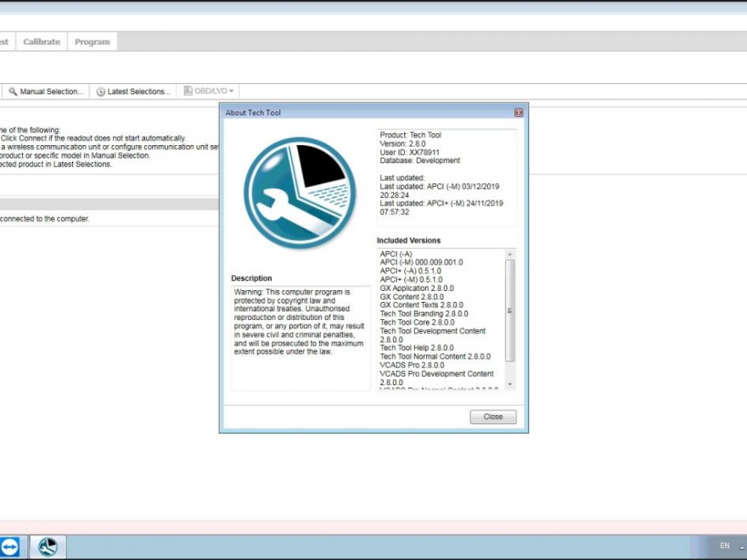Click the Tech Tool logo in About dialog
Viewport: 747px width, 560px height.
[x=300, y=193]
